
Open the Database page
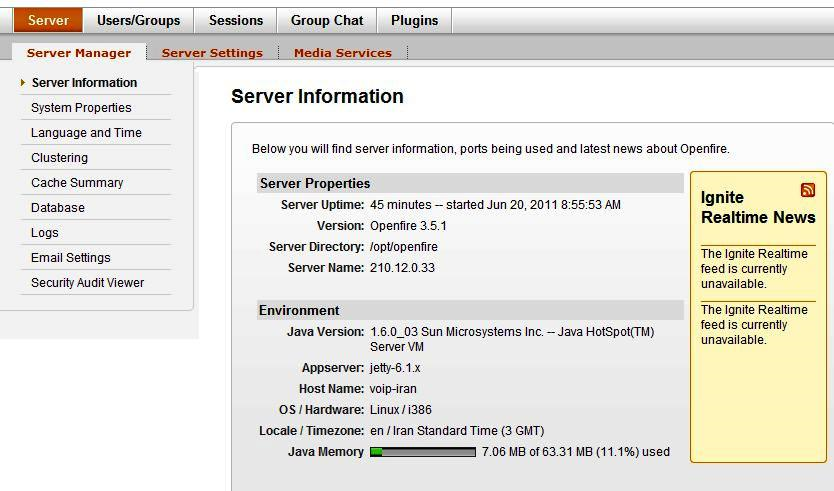[x=57, y=207]
